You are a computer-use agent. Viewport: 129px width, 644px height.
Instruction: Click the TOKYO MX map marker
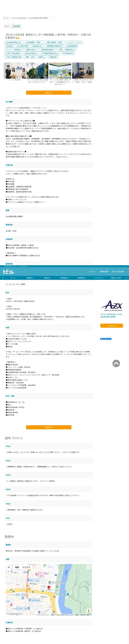pyautogui.click(x=50, y=582)
